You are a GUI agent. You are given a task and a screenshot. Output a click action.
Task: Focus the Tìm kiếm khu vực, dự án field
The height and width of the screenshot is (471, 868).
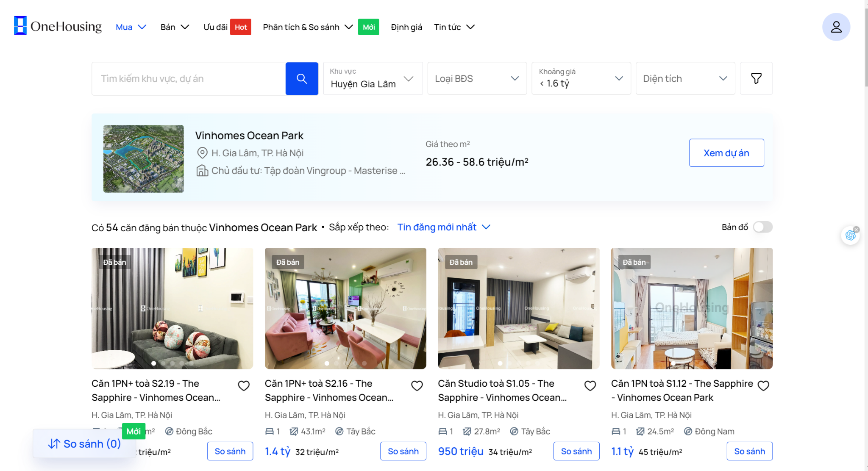189,79
